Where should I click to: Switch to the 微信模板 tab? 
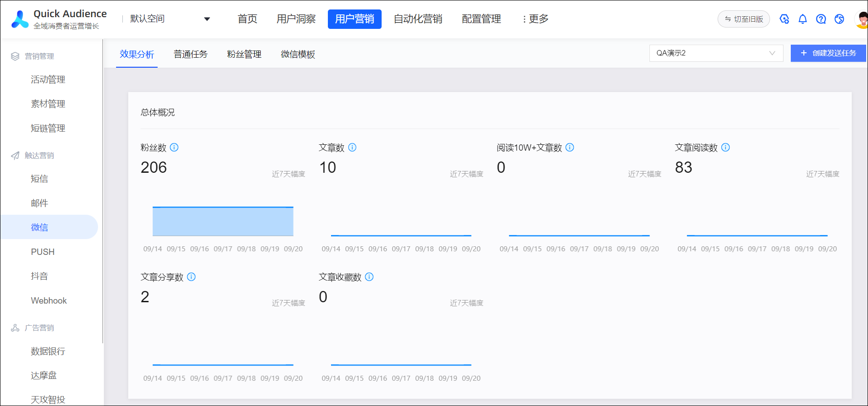coord(298,55)
